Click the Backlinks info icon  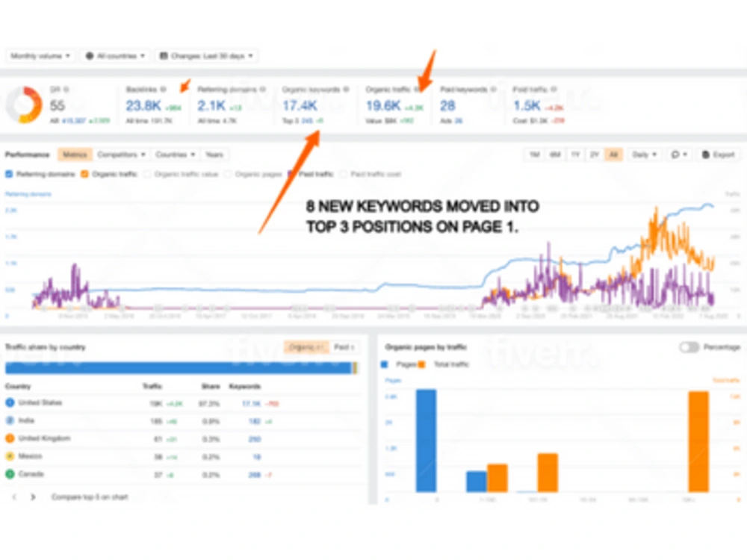(x=164, y=89)
